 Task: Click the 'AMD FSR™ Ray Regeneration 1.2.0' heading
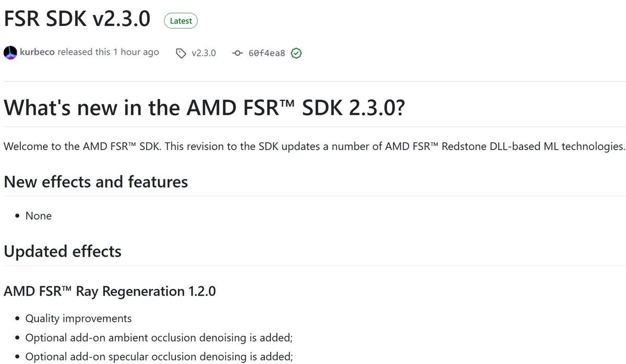(x=110, y=291)
